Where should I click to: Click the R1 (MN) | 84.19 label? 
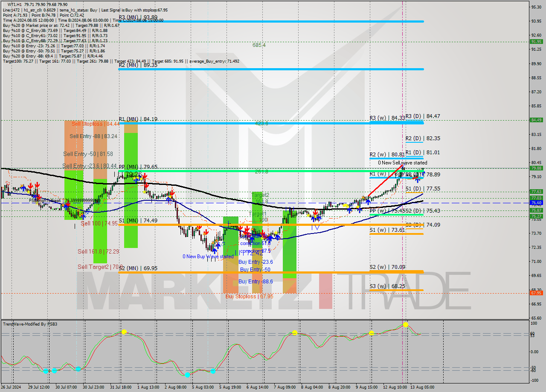(x=138, y=119)
